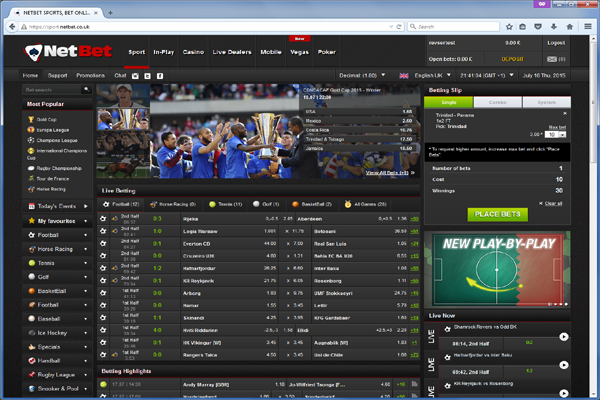The height and width of the screenshot is (400, 600).
Task: Click the Max bet link
Action: 557,127
